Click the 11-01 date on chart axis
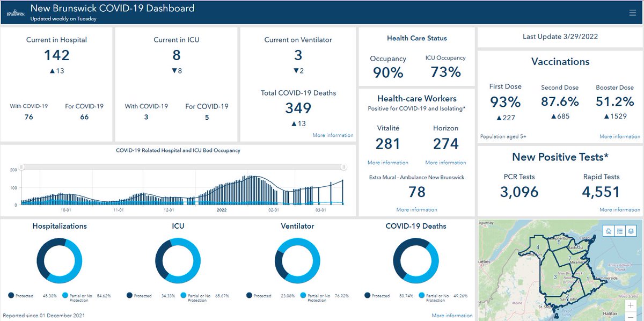Viewport: 644px width, 321px height. coord(118,210)
